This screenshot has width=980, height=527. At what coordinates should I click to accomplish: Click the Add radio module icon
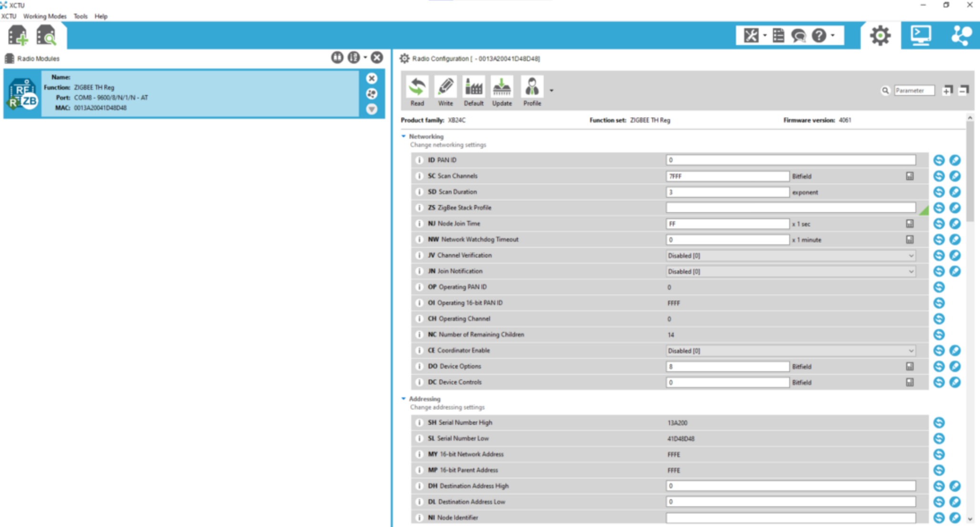click(x=18, y=35)
